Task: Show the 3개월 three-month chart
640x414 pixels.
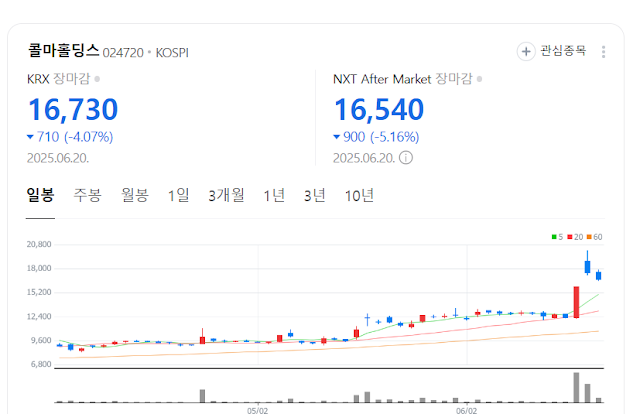Action: click(226, 195)
